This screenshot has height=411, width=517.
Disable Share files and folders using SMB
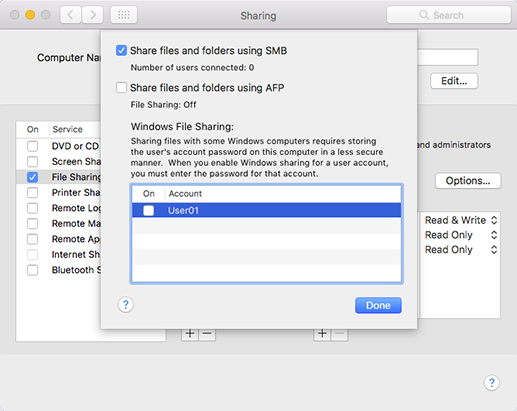coord(121,51)
